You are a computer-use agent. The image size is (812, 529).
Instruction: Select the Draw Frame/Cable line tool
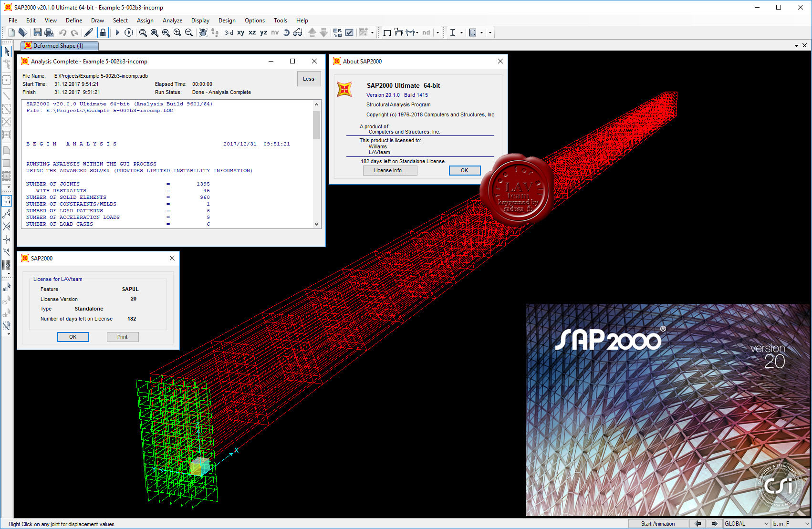coord(7,95)
